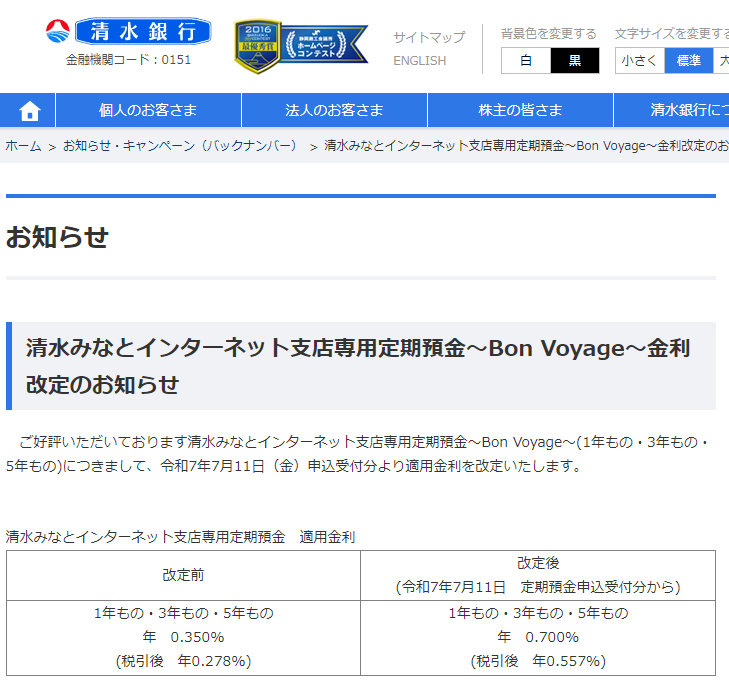Open the home icon in navigation bar
Screen dimensions: 729x689
point(29,110)
